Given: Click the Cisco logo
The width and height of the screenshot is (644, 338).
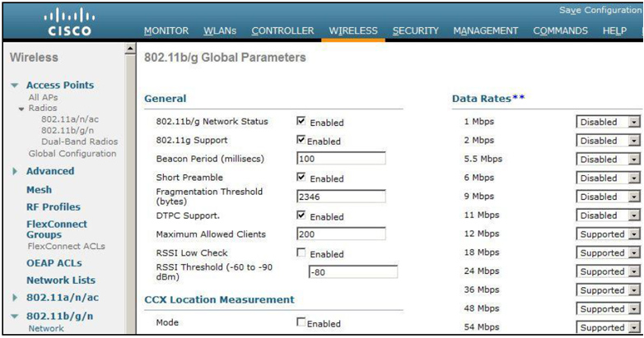Looking at the screenshot, I should [69, 23].
